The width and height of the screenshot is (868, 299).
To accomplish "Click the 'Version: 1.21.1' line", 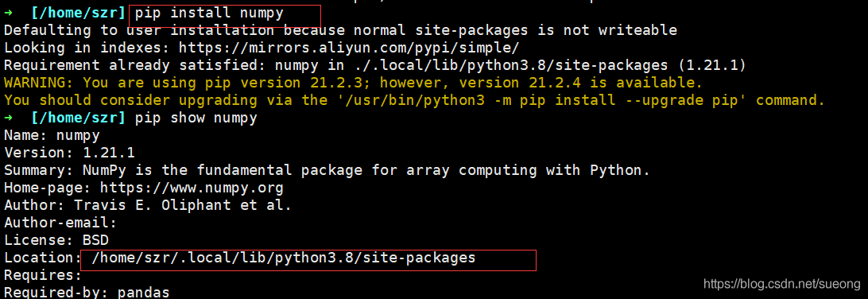I will pos(69,153).
